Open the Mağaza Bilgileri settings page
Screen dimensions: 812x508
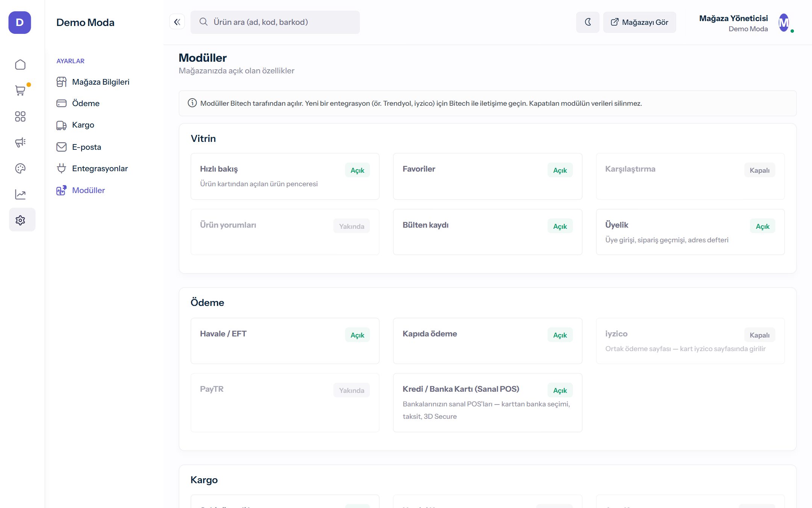point(100,82)
